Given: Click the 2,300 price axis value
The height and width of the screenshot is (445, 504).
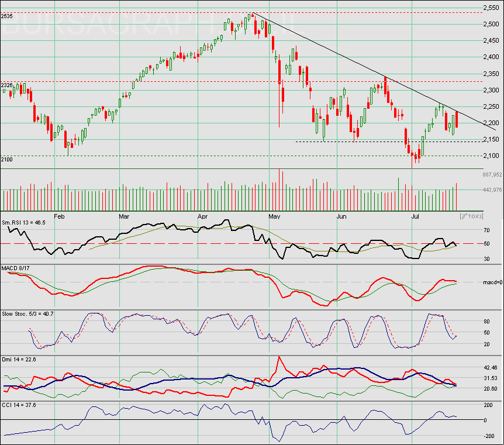Looking at the screenshot, I should point(491,91).
